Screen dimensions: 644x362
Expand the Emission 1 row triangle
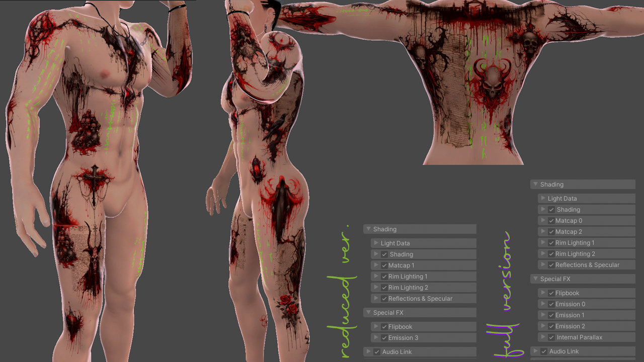pyautogui.click(x=543, y=315)
